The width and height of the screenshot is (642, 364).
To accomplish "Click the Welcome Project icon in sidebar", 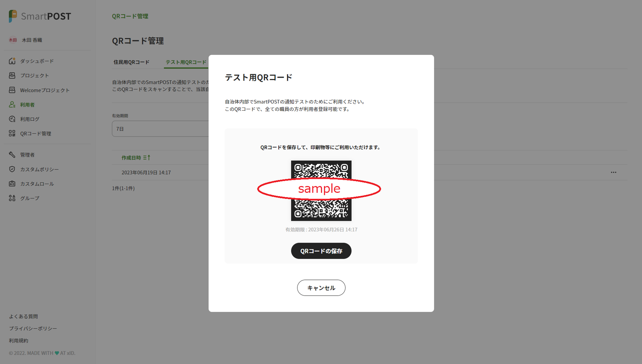I will (12, 90).
